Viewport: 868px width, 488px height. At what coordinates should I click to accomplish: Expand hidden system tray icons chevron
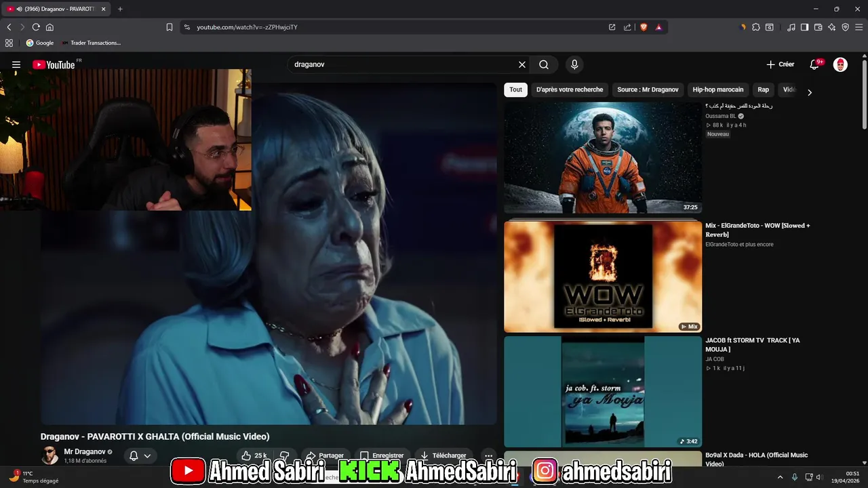pos(780,477)
